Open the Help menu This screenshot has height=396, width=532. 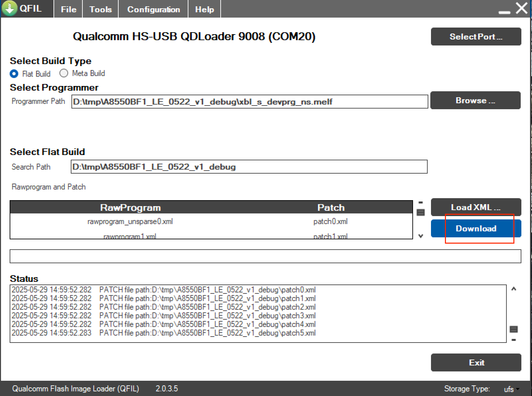[x=204, y=9]
